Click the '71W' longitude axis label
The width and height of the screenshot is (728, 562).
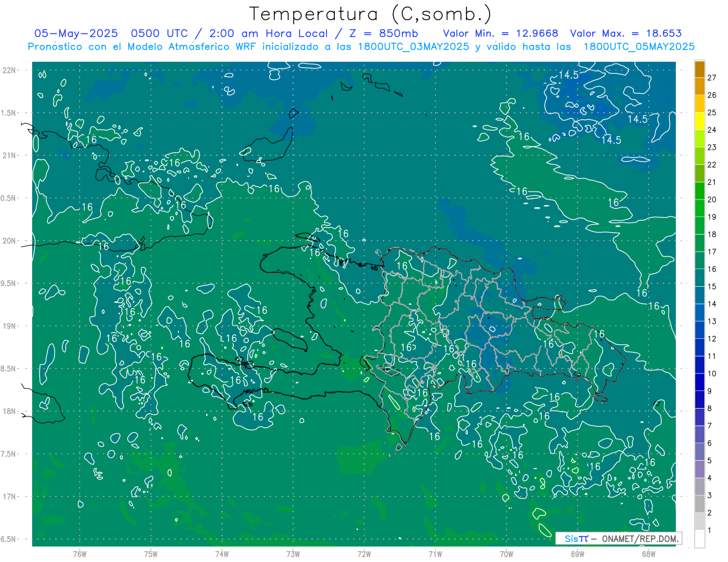[435, 554]
